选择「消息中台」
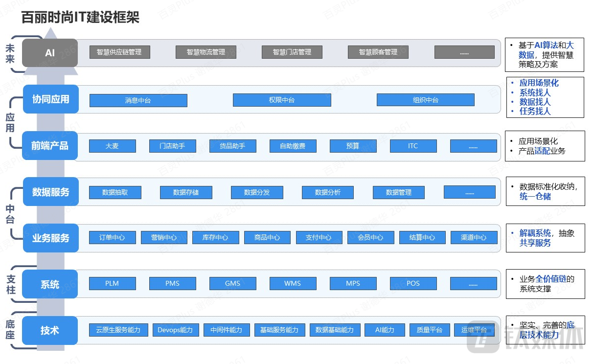594x364 pixels. click(x=137, y=100)
